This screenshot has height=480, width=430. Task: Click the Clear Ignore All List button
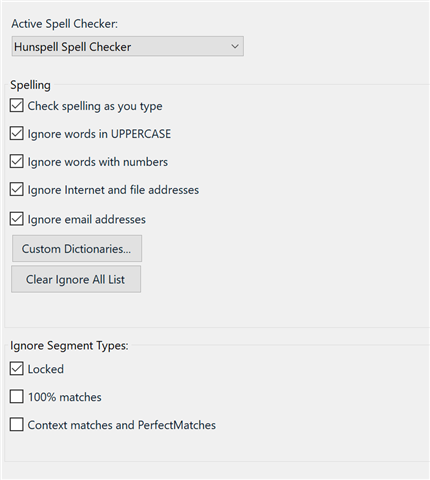(76, 279)
